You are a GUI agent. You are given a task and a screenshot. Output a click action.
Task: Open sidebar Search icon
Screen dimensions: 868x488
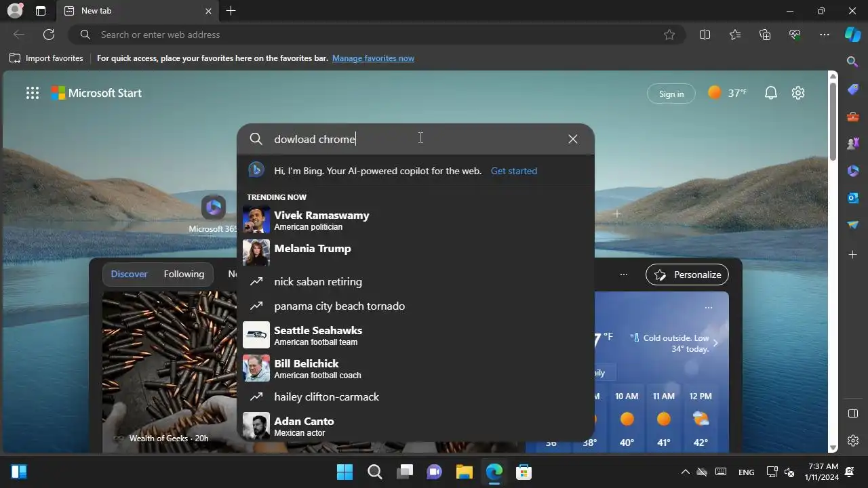[x=853, y=62]
